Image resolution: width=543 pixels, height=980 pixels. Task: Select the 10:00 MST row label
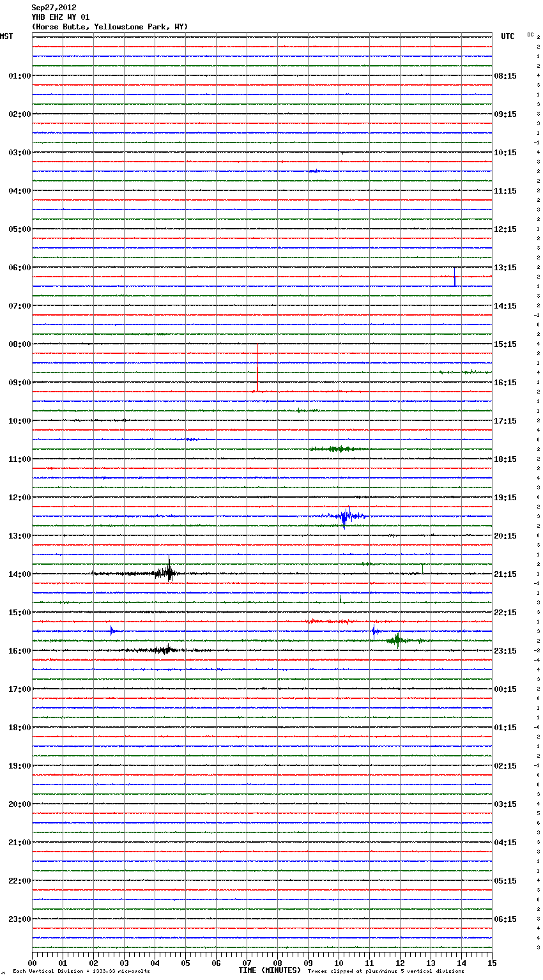click(20, 421)
